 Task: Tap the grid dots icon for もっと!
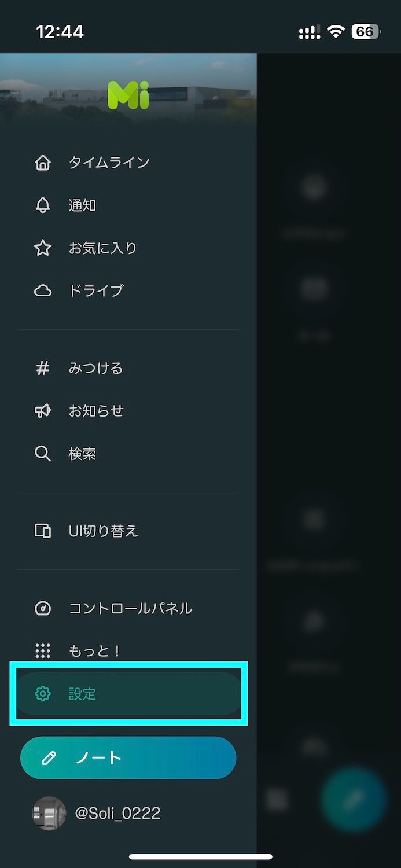tap(43, 651)
